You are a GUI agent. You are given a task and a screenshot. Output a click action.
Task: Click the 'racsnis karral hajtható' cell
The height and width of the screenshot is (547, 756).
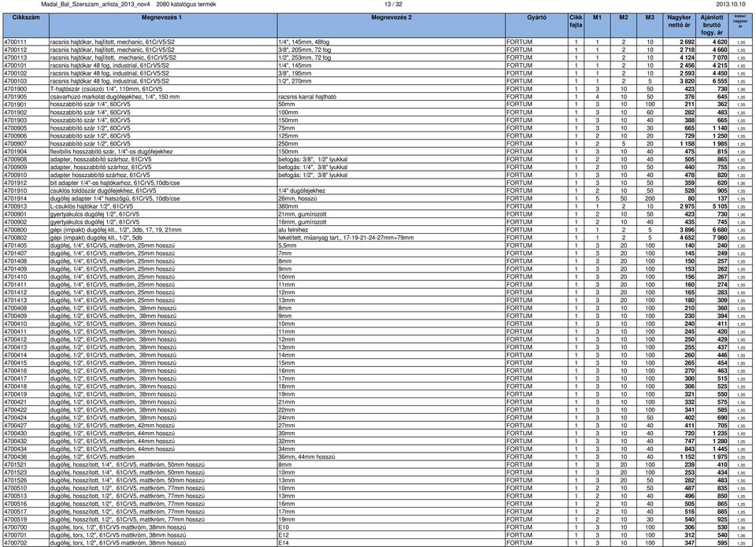308,97
